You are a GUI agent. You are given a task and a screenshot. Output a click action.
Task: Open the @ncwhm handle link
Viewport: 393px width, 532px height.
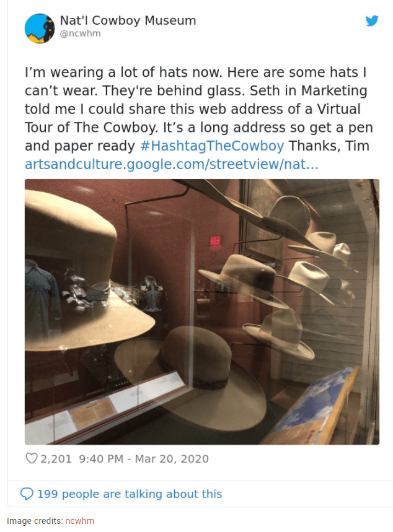(80, 33)
